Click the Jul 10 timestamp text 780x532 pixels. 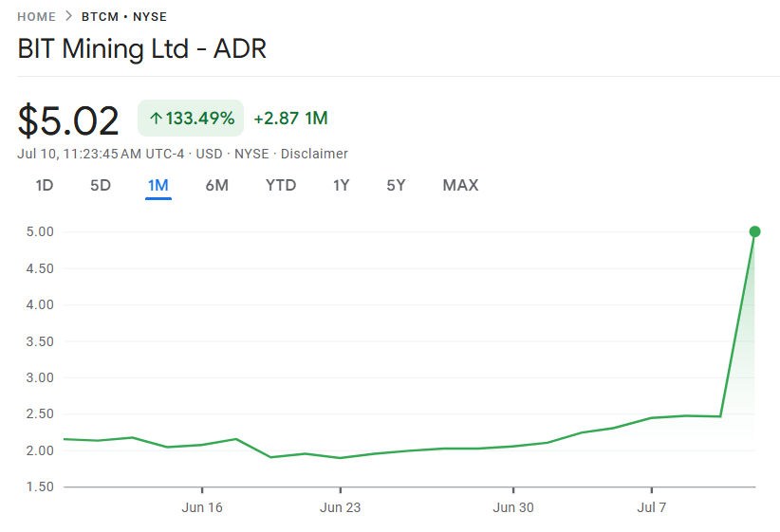pyautogui.click(x=101, y=155)
